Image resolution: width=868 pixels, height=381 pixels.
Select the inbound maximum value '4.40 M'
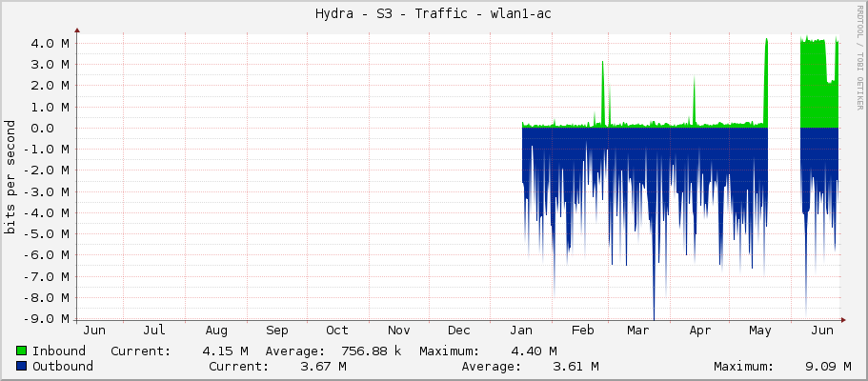point(535,351)
